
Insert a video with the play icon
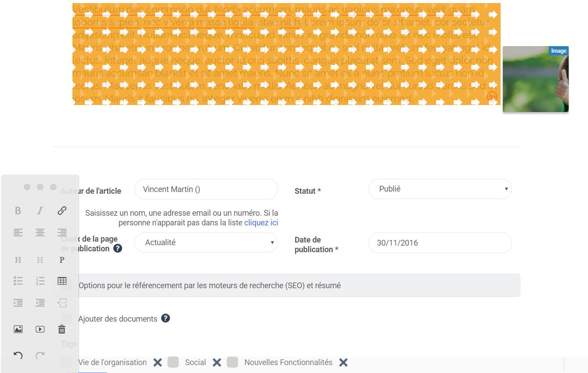click(x=40, y=329)
